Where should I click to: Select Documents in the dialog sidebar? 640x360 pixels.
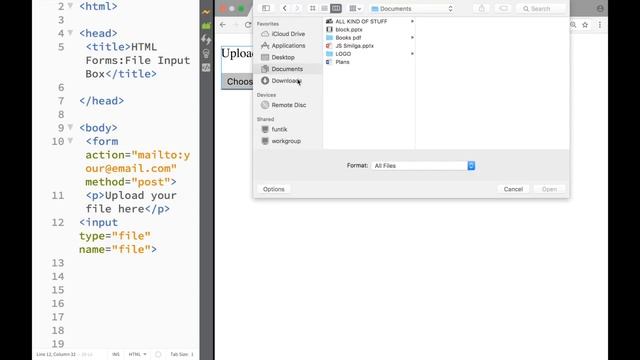[288, 69]
